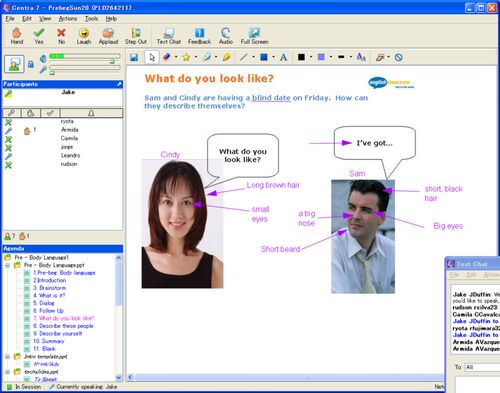
Task: Open the black line color dropdown arrow
Action: tap(311, 57)
